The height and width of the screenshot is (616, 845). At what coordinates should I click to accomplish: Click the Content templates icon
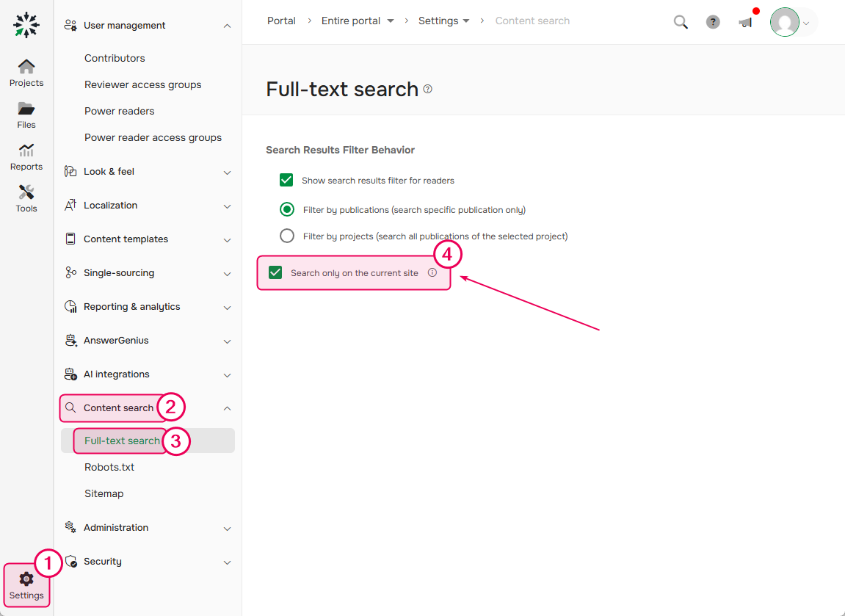70,239
